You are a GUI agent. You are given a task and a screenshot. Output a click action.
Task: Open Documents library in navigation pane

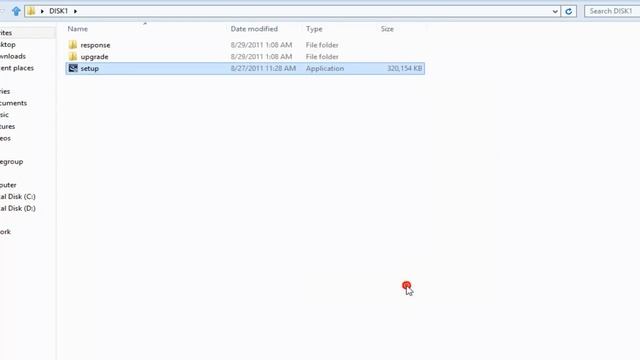13,103
